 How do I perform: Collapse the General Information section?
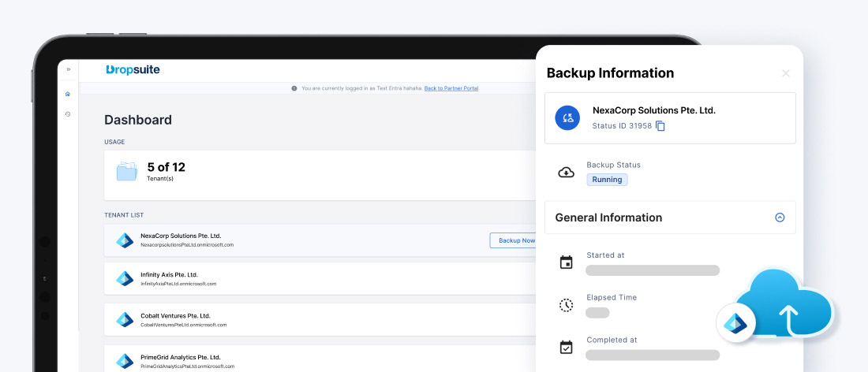[x=780, y=218]
